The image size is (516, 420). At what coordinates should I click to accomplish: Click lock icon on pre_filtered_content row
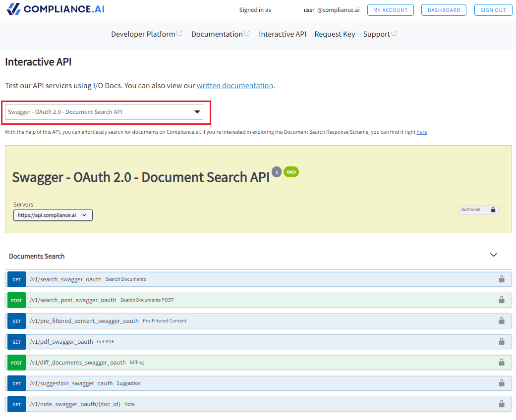tap(501, 320)
